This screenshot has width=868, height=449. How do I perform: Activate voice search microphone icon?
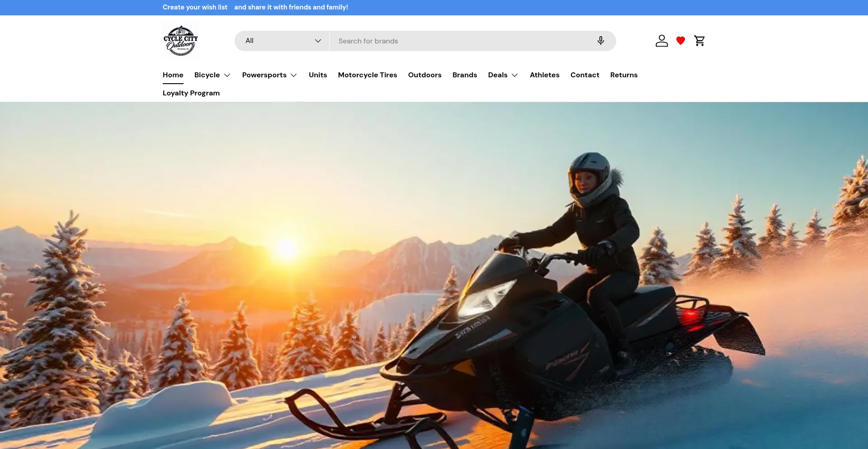[x=600, y=41]
